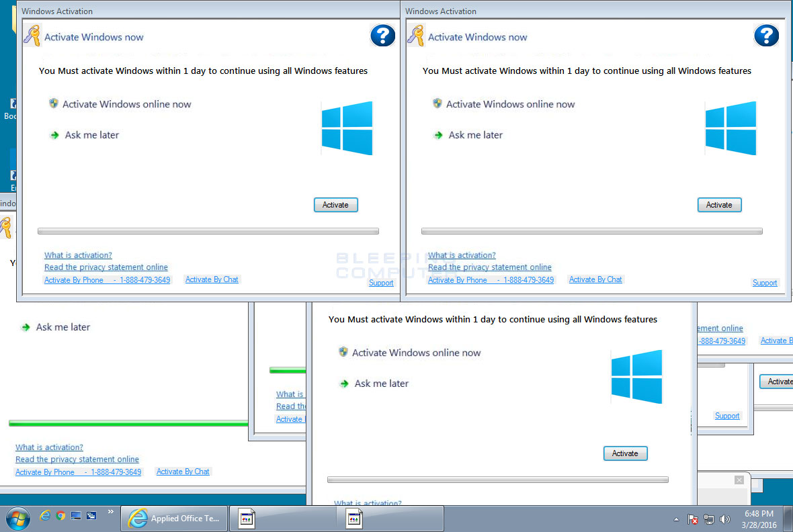Screen dimensions: 793x532
Task: Click shield icon beside Activate Windows online now, upper-right window
Action: pyautogui.click(x=437, y=103)
